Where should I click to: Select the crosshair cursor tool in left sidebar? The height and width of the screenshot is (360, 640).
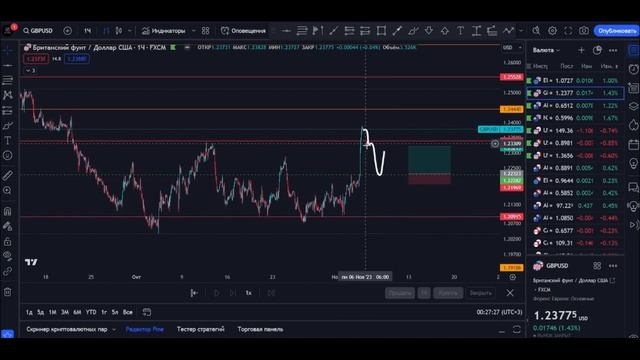(8, 50)
